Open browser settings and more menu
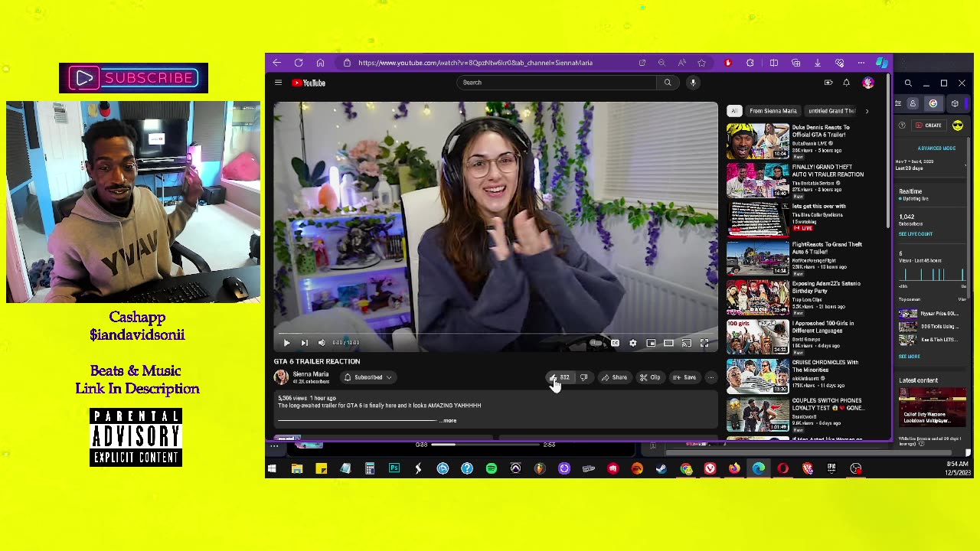The width and height of the screenshot is (980, 551). (861, 63)
